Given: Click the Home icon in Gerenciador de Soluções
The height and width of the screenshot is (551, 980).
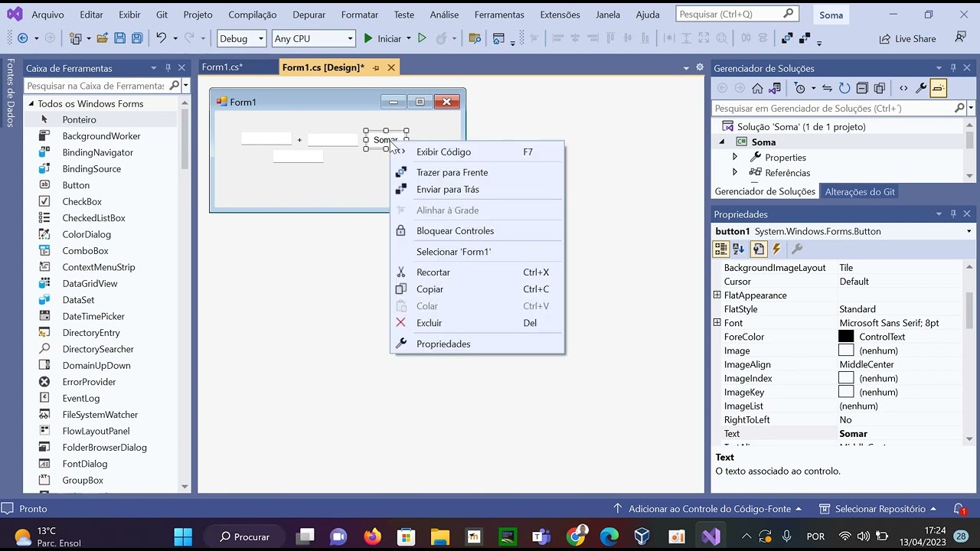Looking at the screenshot, I should point(757,88).
